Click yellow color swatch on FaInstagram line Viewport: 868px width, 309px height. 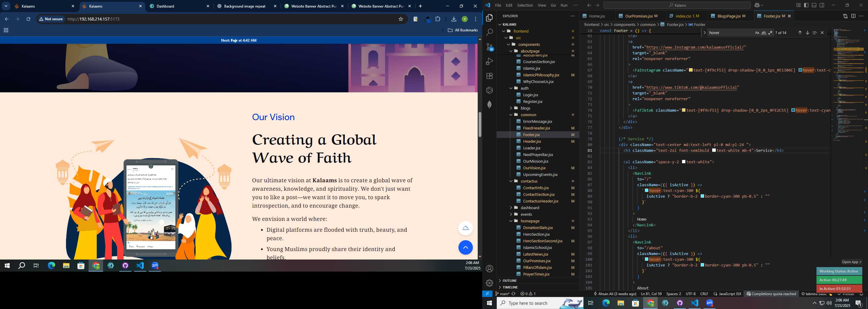click(691, 70)
